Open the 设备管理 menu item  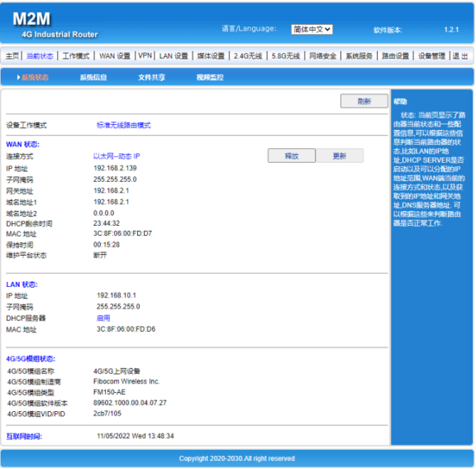431,56
